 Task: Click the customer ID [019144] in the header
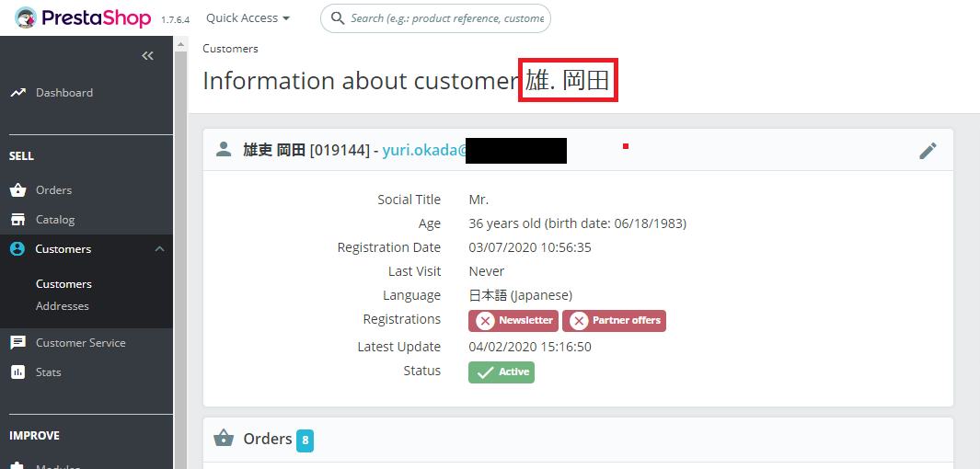tap(340, 151)
